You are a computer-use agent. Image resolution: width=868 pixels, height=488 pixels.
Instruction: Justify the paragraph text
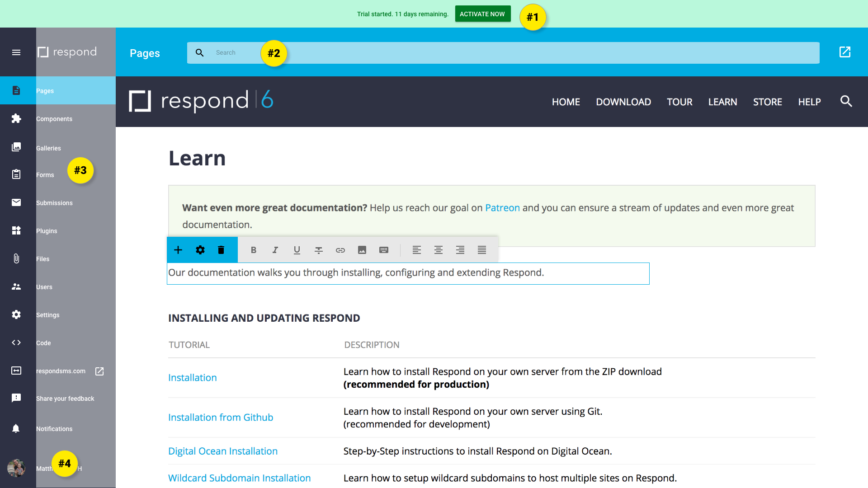point(482,250)
